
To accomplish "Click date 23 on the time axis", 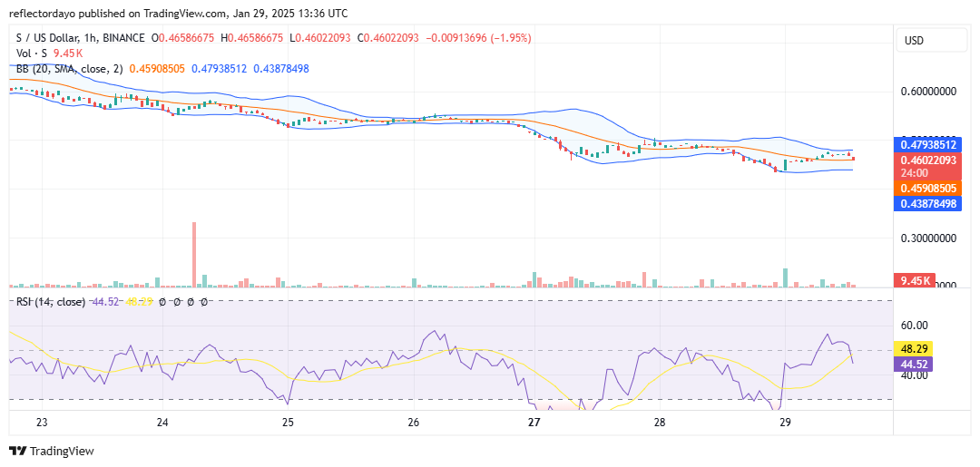I will point(42,422).
